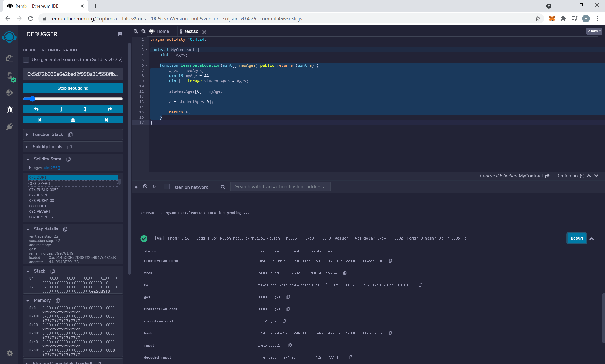This screenshot has width=605, height=364.
Task: Click the debugger step slider handle
Action: tap(32, 99)
